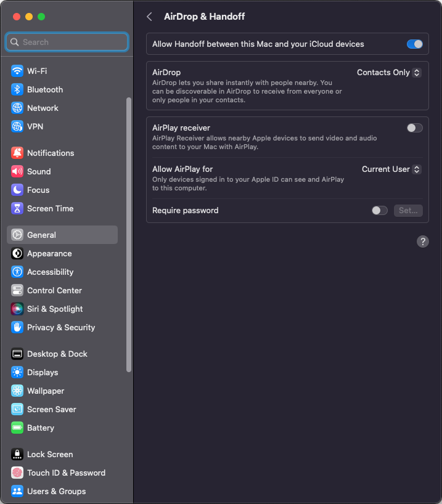This screenshot has height=504, width=442.
Task: Select Users & Groups icon
Action: pos(17,491)
